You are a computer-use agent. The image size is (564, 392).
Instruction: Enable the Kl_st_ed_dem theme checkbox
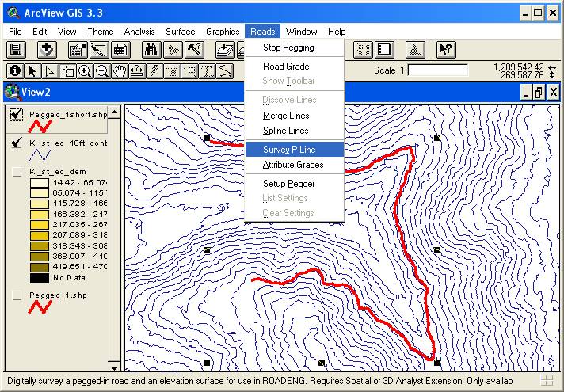pos(17,171)
